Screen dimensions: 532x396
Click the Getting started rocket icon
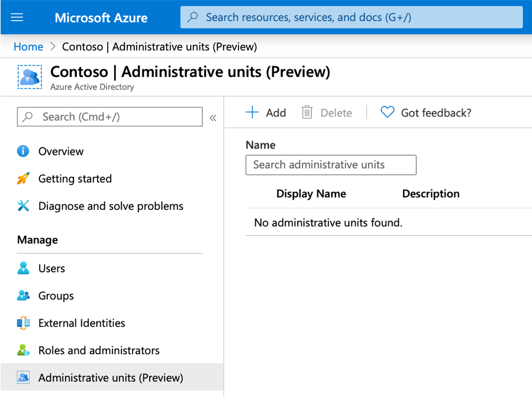(22, 178)
